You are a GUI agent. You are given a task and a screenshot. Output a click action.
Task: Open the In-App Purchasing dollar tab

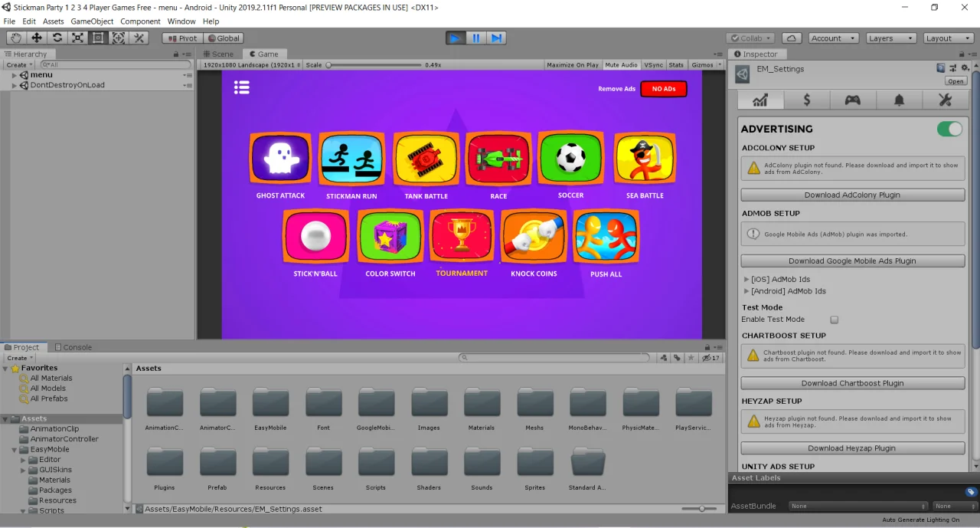click(x=807, y=100)
